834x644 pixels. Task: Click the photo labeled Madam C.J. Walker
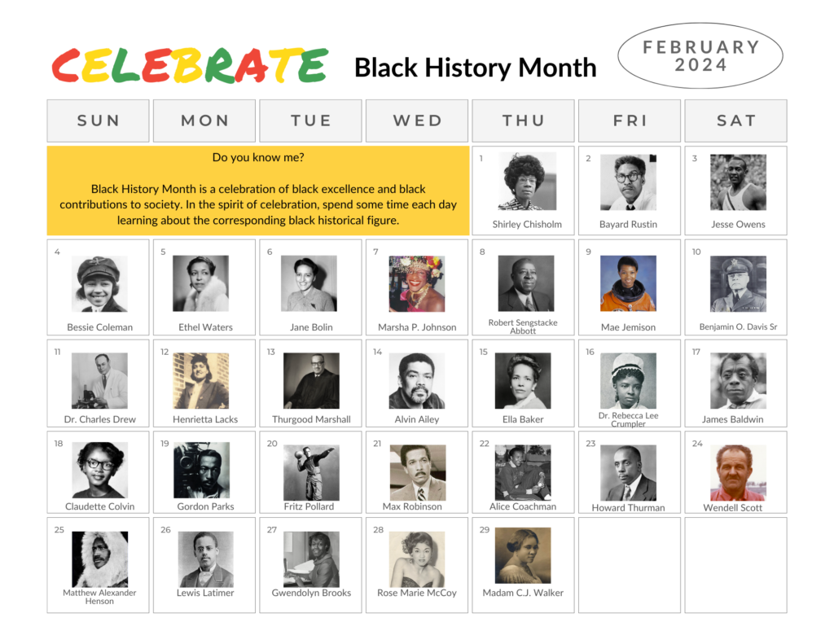[x=523, y=555]
